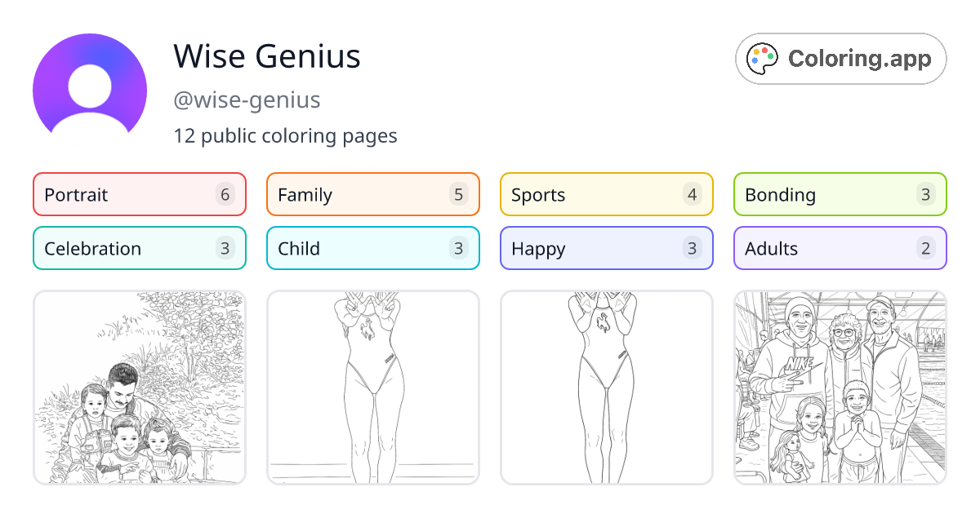
Task: Click the count badge on Adults tag
Action: coord(924,248)
